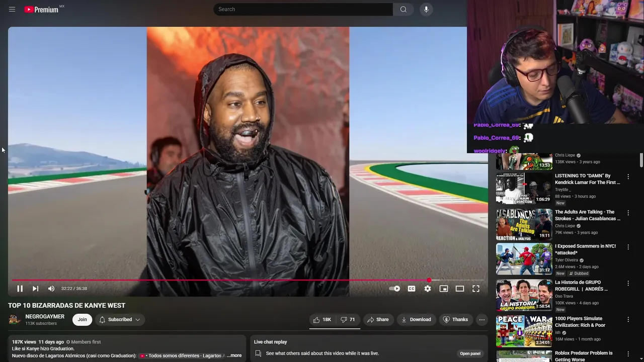
Task: Click the chat bubble icon in replay panel
Action: pyautogui.click(x=258, y=353)
